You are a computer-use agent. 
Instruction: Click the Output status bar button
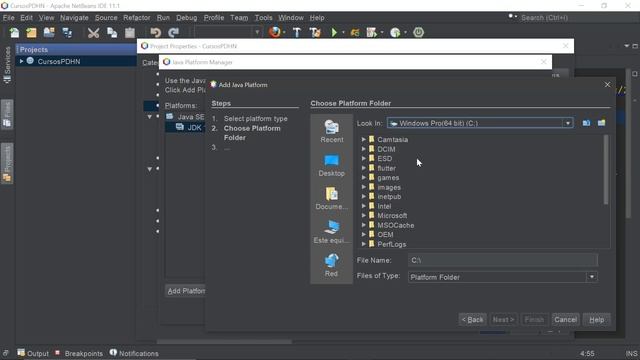(33, 353)
